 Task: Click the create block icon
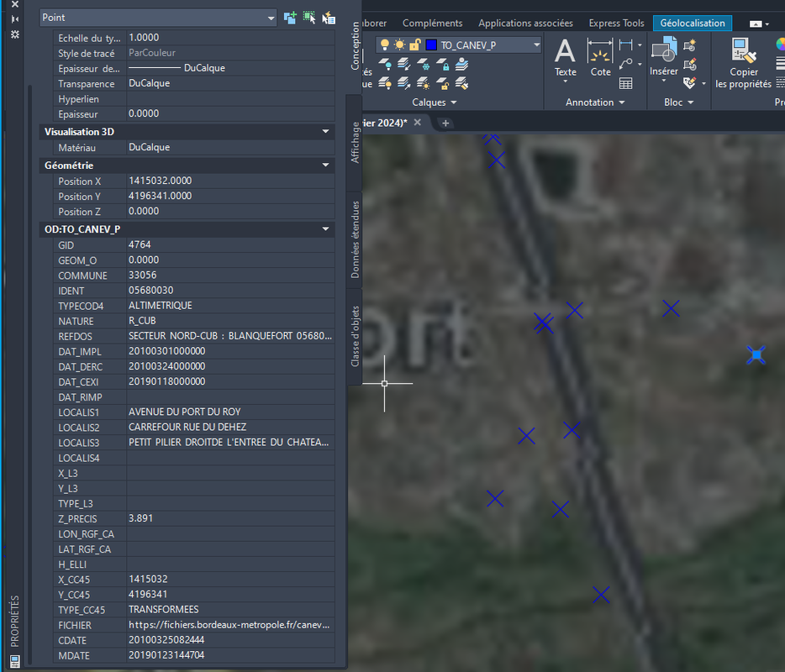[x=690, y=45]
